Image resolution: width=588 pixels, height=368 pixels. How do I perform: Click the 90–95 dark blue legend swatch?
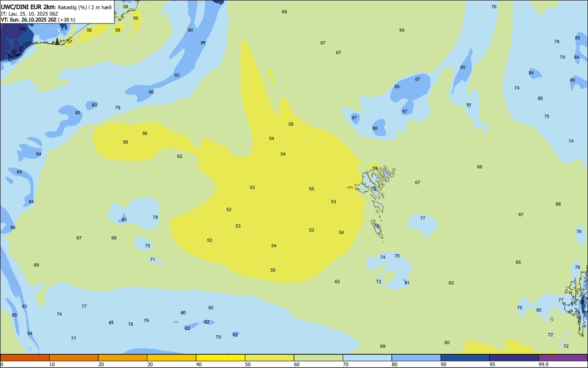coord(465,357)
